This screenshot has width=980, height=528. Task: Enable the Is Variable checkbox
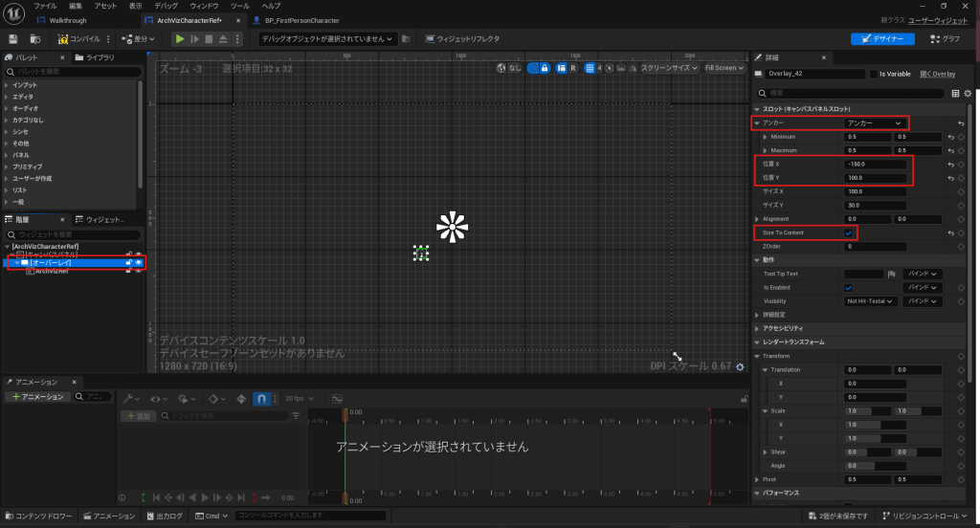point(874,74)
